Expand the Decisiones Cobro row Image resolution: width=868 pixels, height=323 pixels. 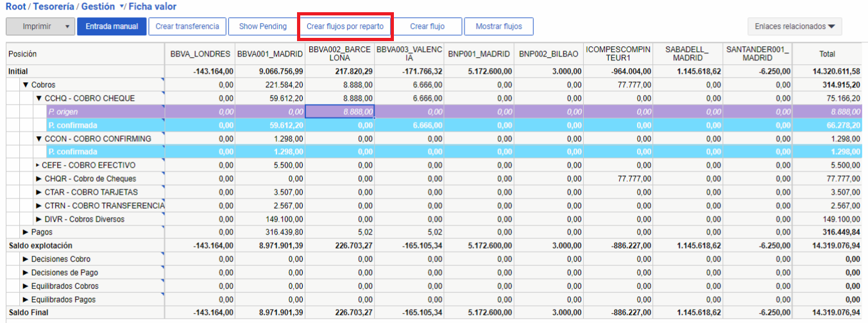point(26,259)
